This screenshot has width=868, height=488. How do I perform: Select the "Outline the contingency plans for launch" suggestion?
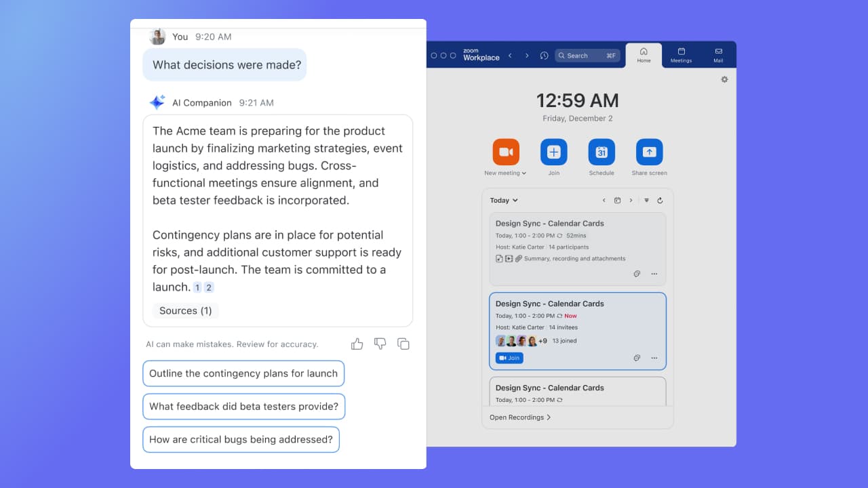click(x=243, y=373)
